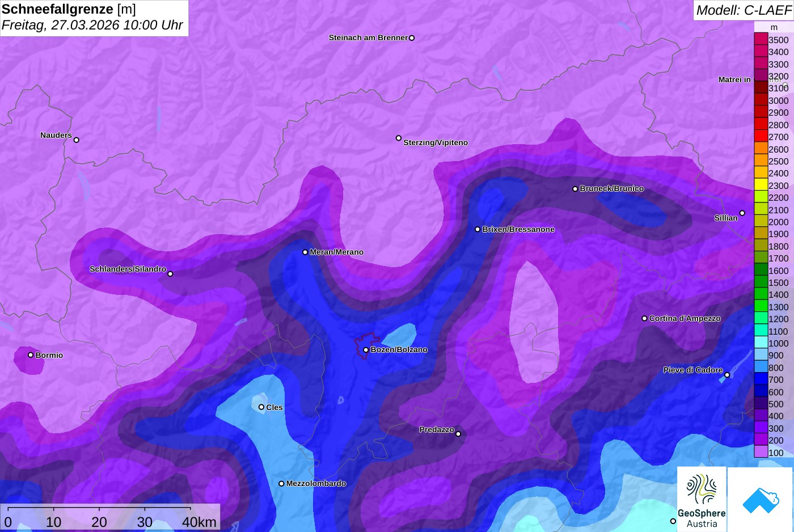Screen dimensions: 794x532
Task: Click the Bruneck/Brunico location dot
Action: (575, 189)
